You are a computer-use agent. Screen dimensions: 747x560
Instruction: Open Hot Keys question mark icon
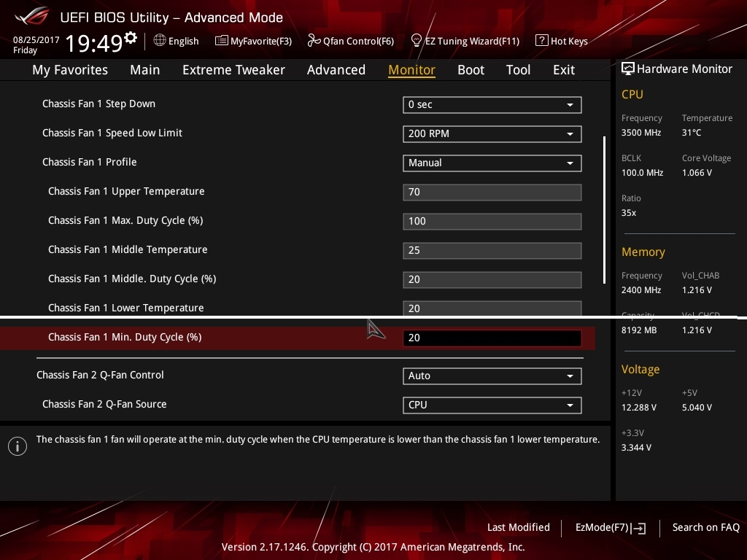coord(541,41)
